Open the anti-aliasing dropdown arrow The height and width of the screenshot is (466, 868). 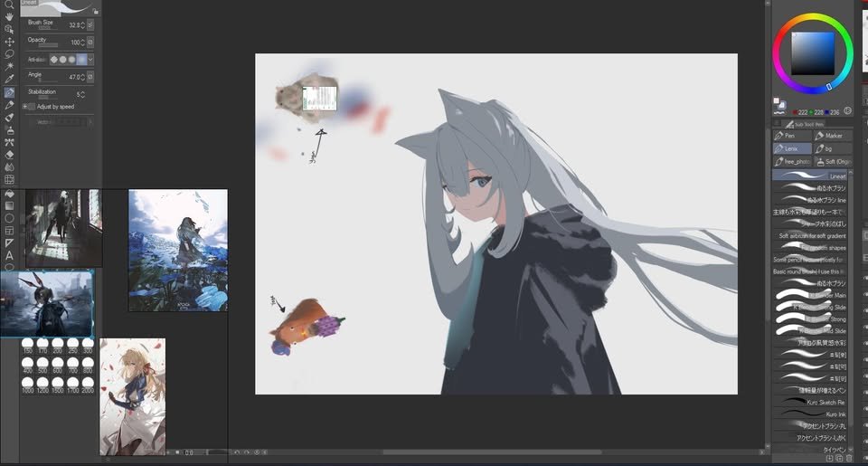pyautogui.click(x=90, y=60)
